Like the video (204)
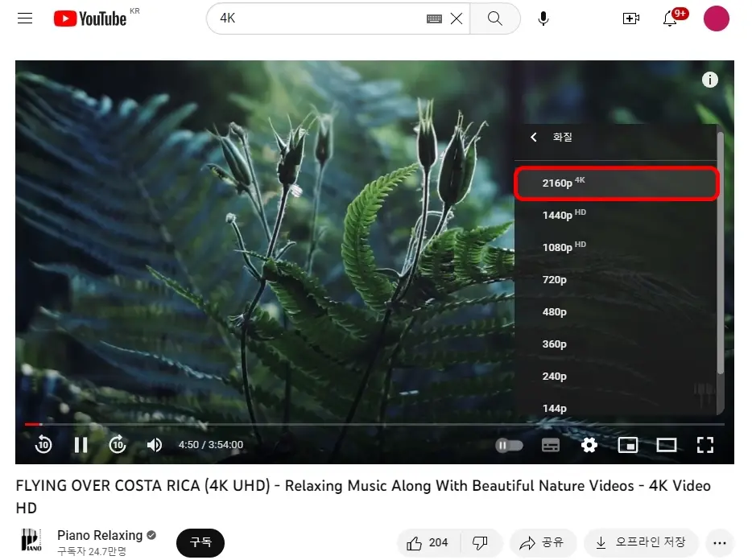The image size is (752, 560). (428, 543)
